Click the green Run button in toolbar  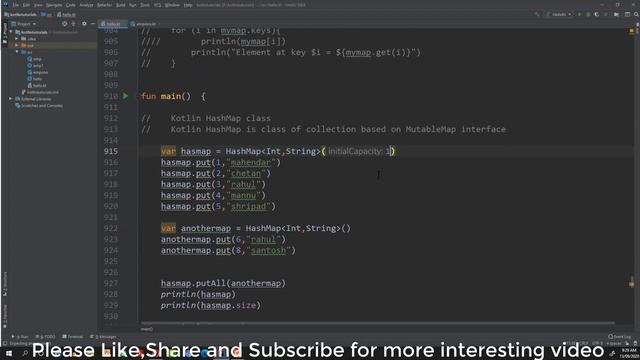(x=579, y=14)
